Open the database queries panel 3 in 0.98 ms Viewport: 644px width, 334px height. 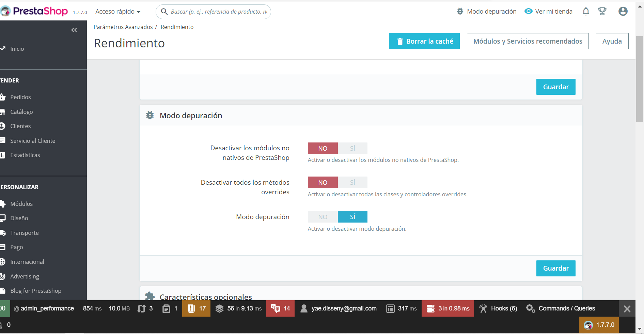[x=448, y=308]
